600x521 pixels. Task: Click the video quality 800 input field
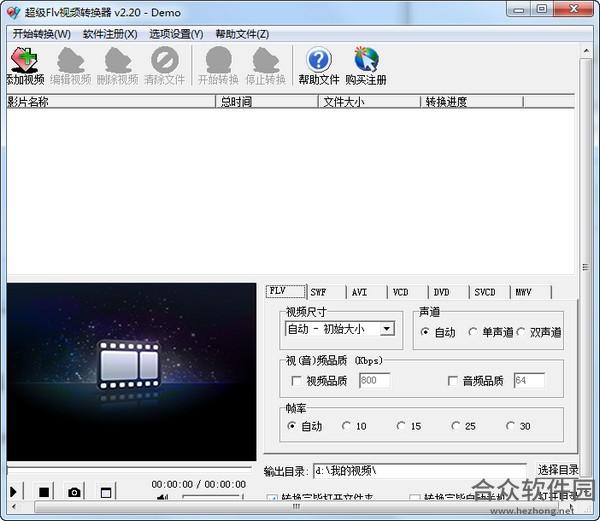click(x=375, y=380)
